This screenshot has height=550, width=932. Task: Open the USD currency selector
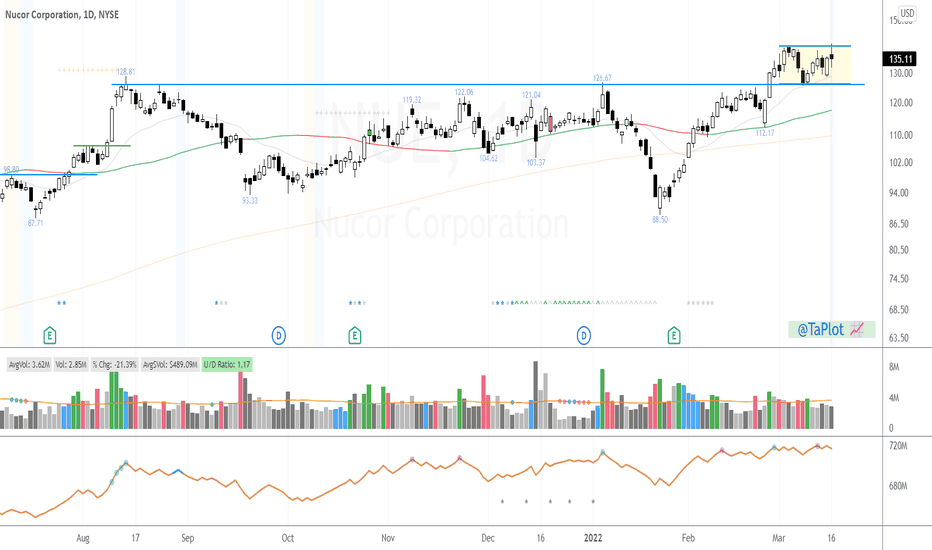point(907,13)
